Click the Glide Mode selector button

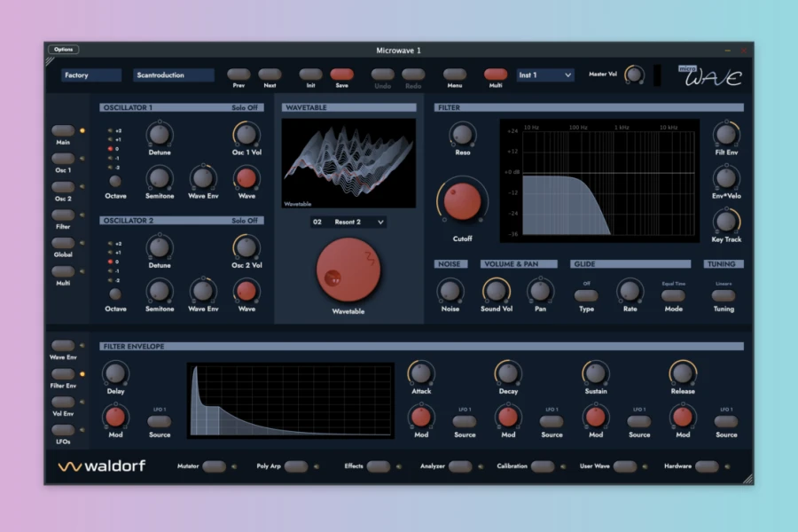[673, 295]
